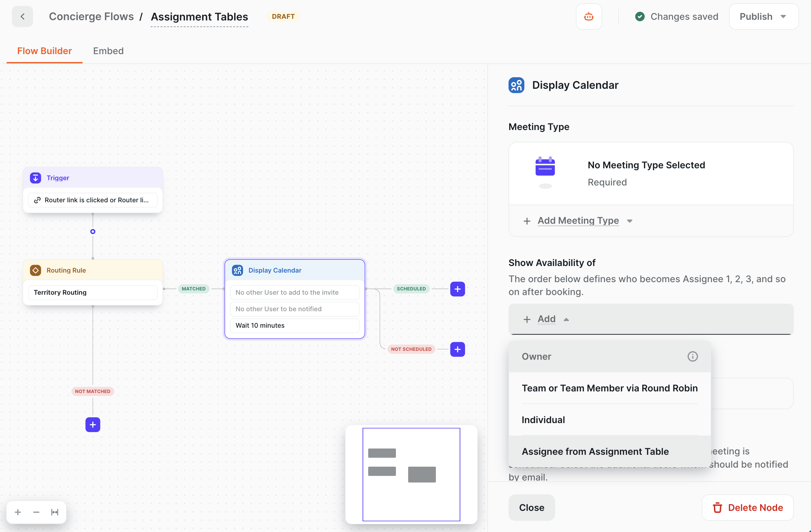Image resolution: width=811 pixels, height=532 pixels.
Task: Click the Routing Rule diamond icon
Action: [x=35, y=270]
